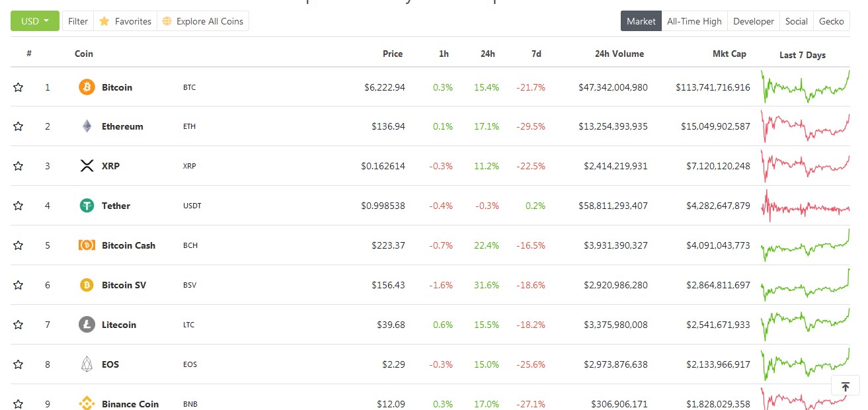The image size is (868, 410).
Task: Click Bitcoin volume $47,342,004,980
Action: pos(613,87)
